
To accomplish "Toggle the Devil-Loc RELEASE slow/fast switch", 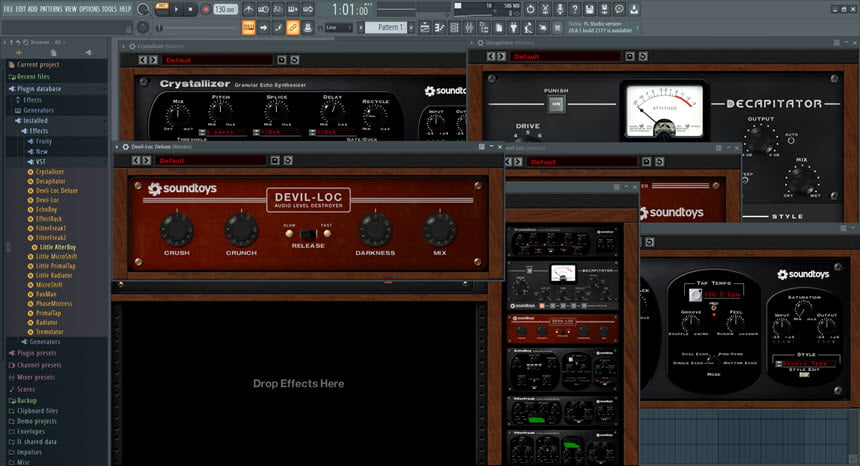I will coord(308,234).
